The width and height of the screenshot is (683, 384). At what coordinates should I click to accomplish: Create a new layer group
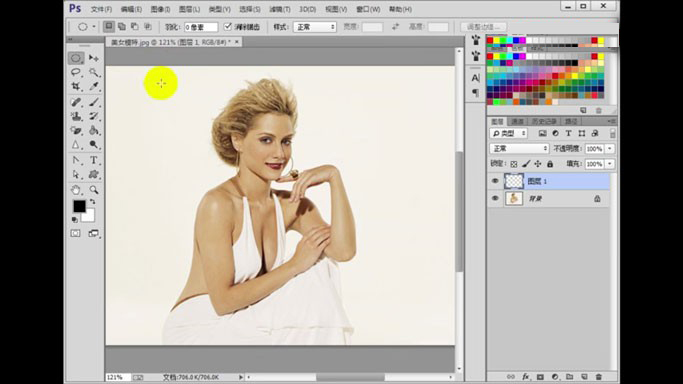click(x=569, y=377)
